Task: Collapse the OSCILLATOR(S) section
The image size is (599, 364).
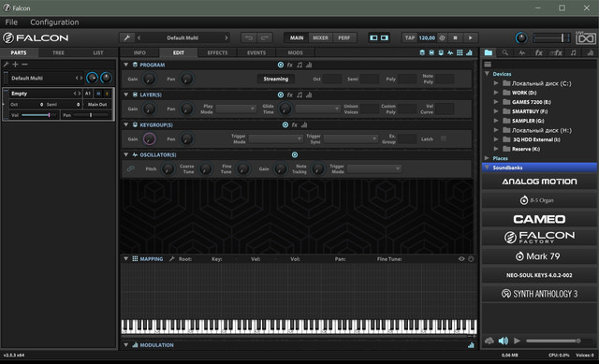Action: 125,154
